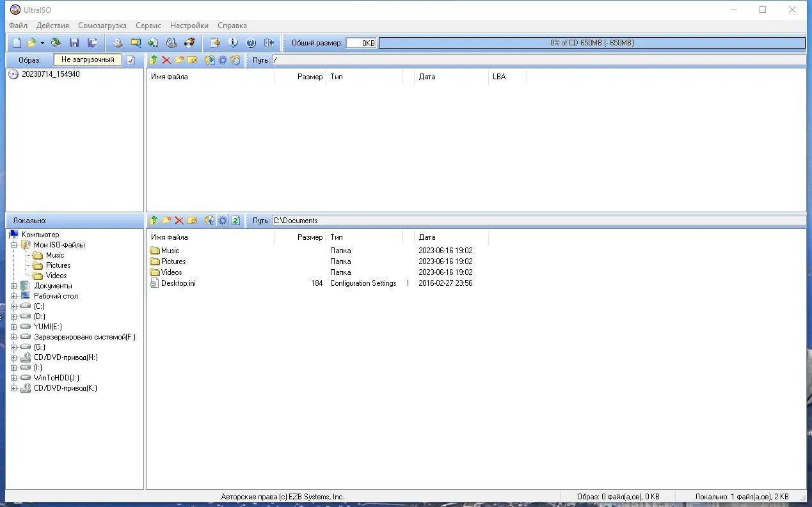The width and height of the screenshot is (812, 507).
Task: Click the exit toolbar icon
Action: tap(269, 42)
